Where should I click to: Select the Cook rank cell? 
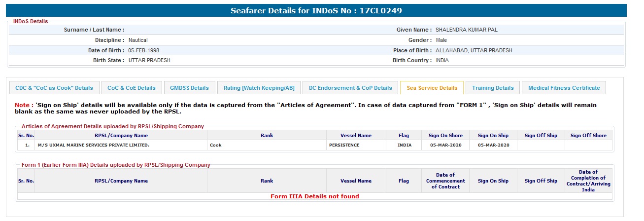click(216, 145)
